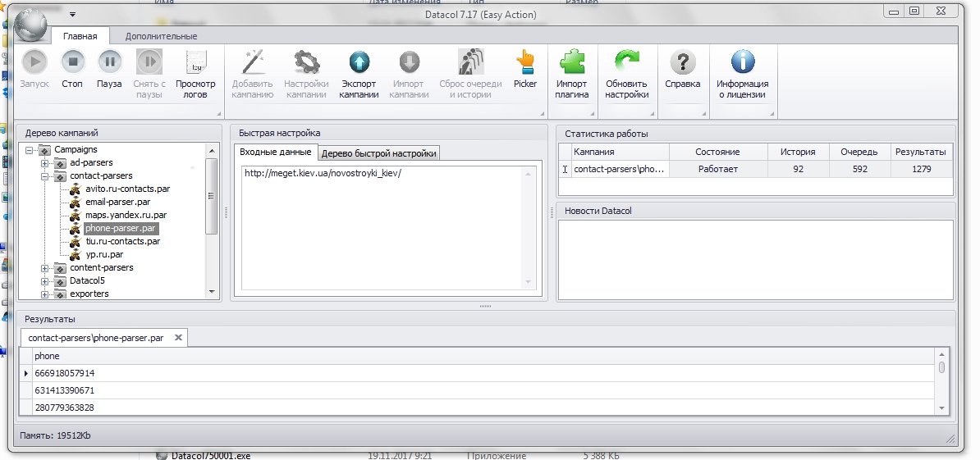Select tiu.ru-contacts.par campaign

122,241
